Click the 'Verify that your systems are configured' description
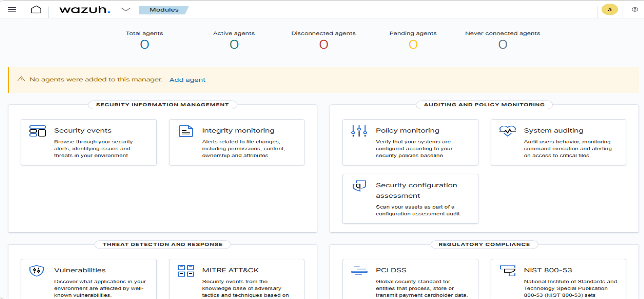The height and width of the screenshot is (299, 644). coord(414,149)
